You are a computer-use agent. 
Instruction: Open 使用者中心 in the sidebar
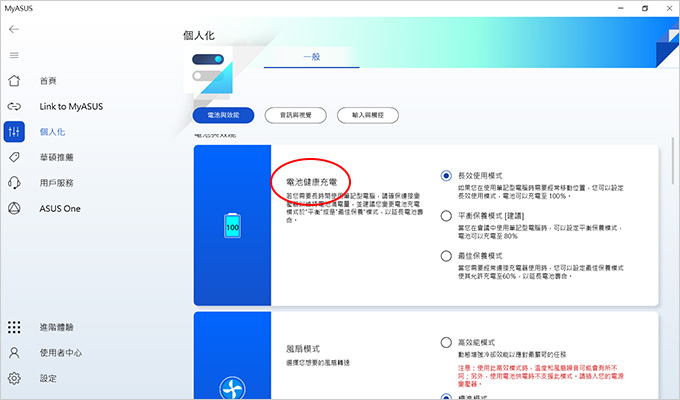(61, 353)
